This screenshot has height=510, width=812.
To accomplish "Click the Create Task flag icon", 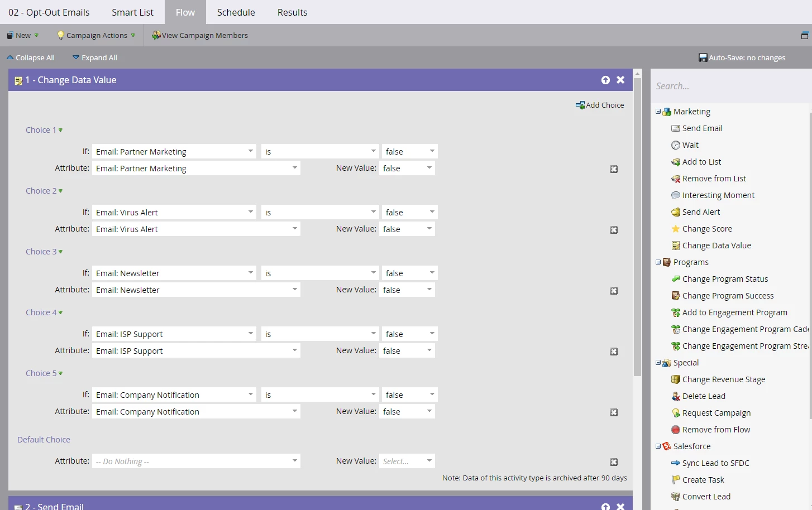I will [x=675, y=480].
